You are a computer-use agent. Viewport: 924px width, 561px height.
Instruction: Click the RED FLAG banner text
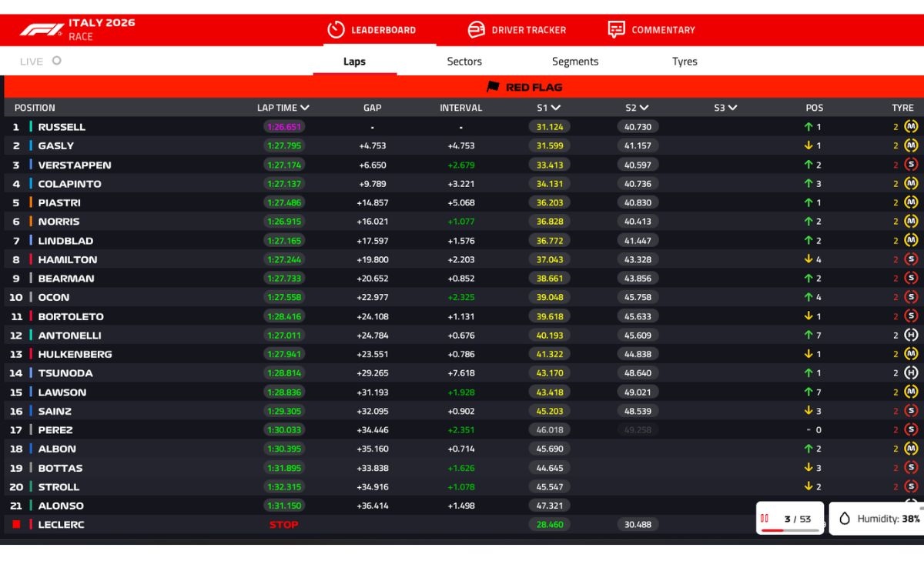click(534, 87)
